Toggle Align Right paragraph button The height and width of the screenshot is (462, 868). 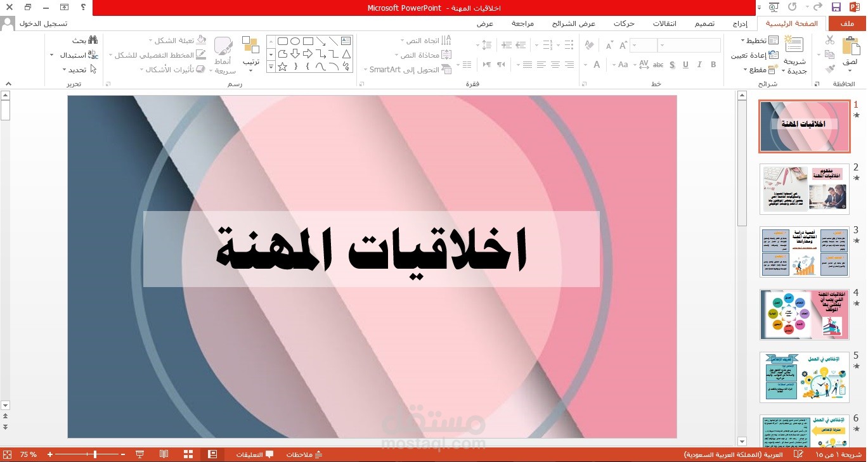(569, 64)
